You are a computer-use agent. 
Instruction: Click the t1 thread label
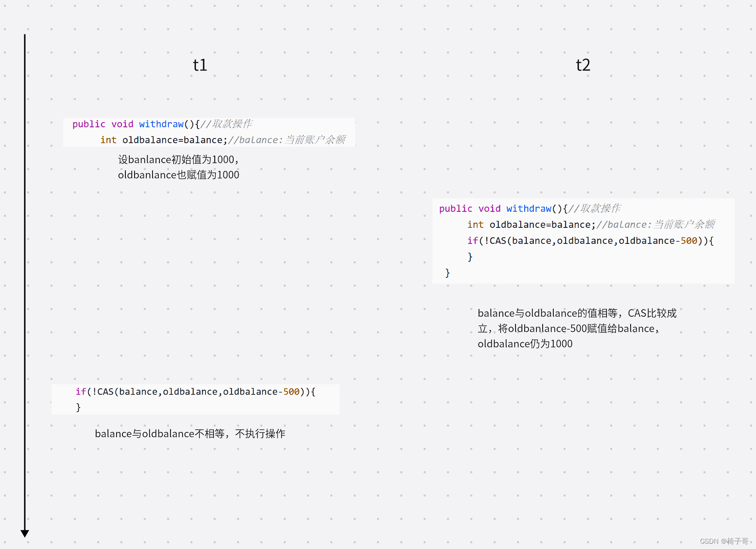pos(200,65)
